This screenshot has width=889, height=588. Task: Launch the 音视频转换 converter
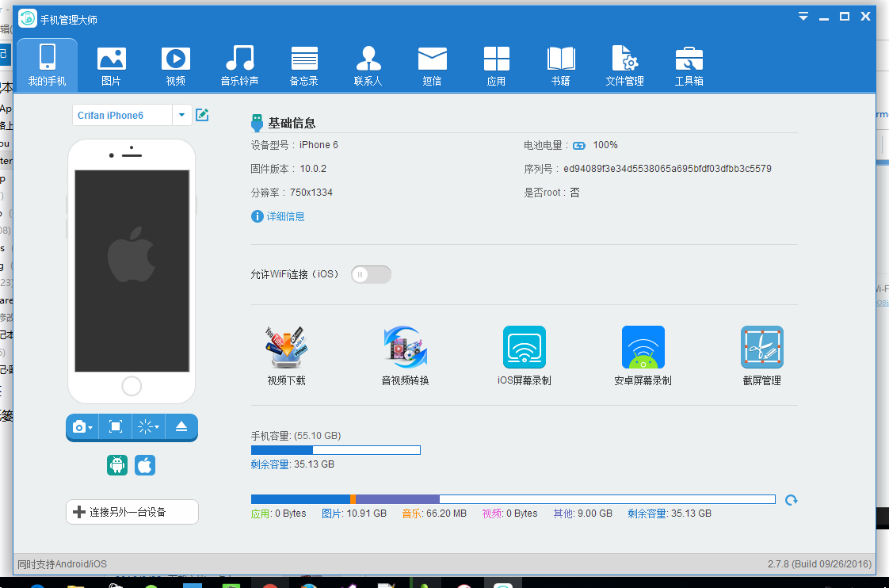pyautogui.click(x=406, y=356)
